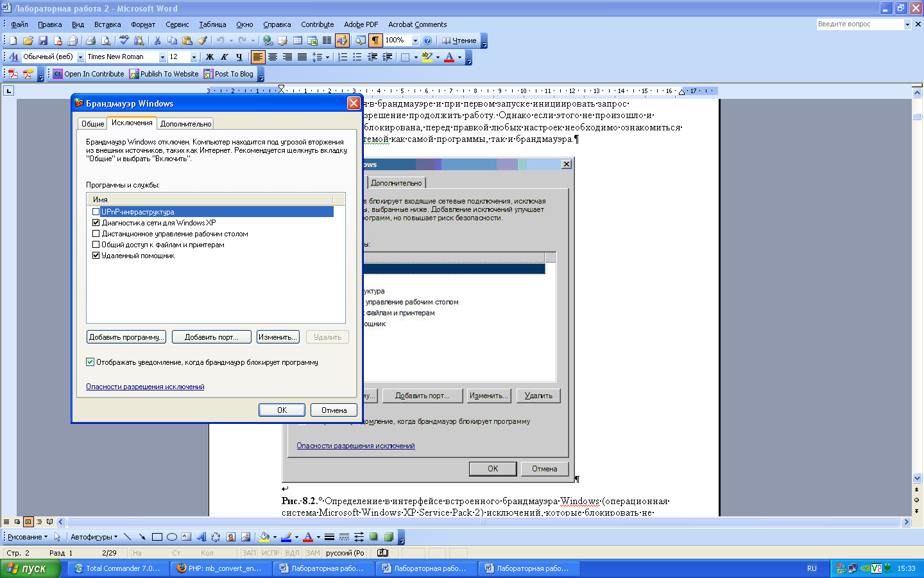Toggle notification when firewall blocks program
924x578 pixels.
tap(90, 362)
